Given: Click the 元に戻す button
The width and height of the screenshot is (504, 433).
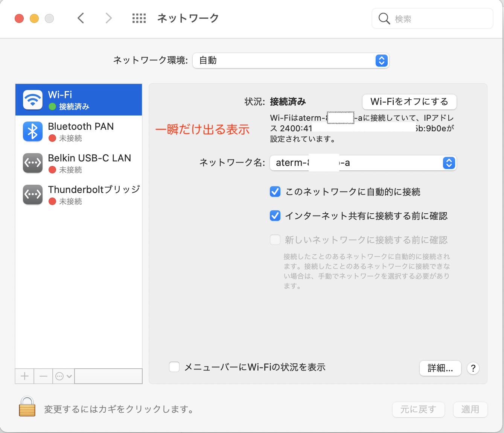Looking at the screenshot, I should (x=419, y=409).
